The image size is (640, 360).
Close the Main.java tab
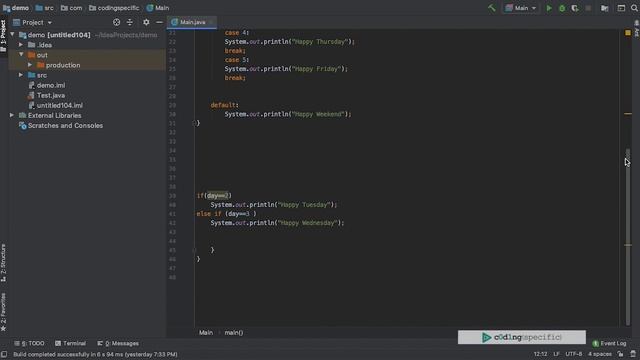point(211,22)
